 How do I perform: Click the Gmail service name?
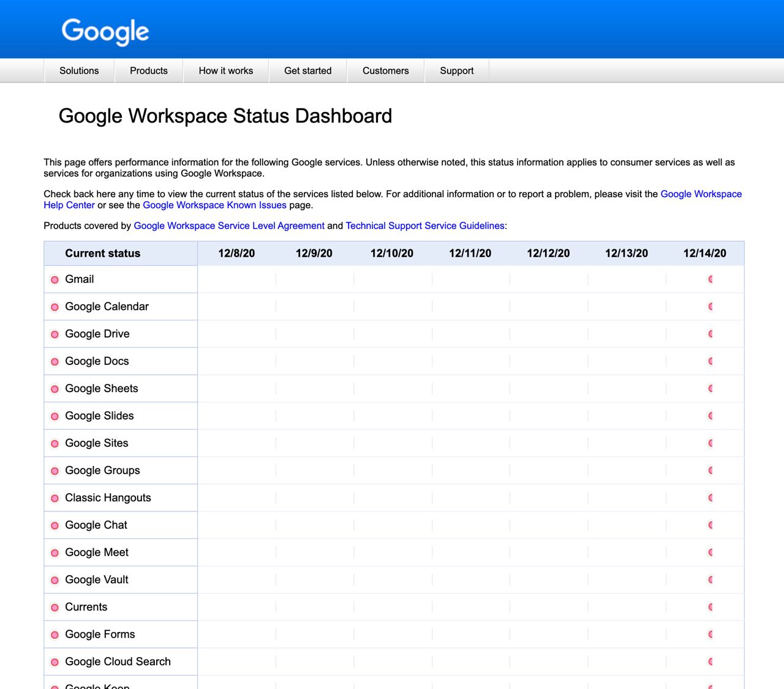(80, 279)
